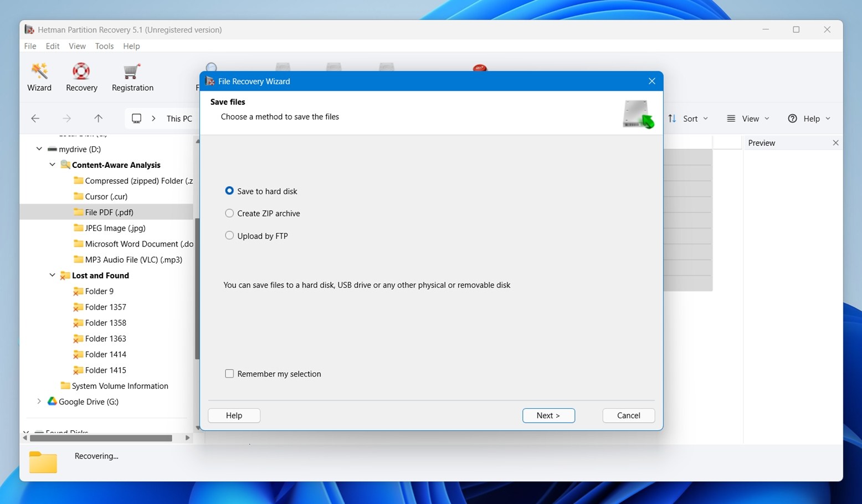Expand the Google Drive (G:) node
The width and height of the screenshot is (862, 504).
tap(39, 401)
